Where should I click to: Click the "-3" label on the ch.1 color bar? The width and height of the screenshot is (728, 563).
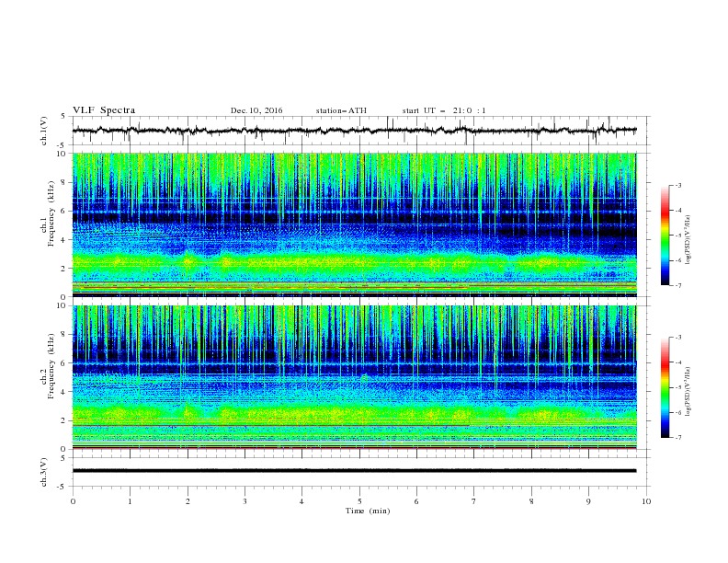coord(678,185)
